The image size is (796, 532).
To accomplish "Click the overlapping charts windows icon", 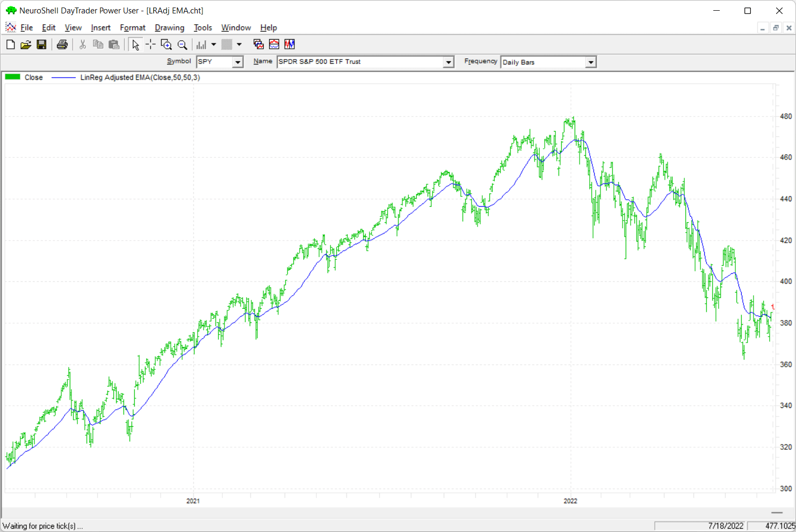I will (x=258, y=45).
